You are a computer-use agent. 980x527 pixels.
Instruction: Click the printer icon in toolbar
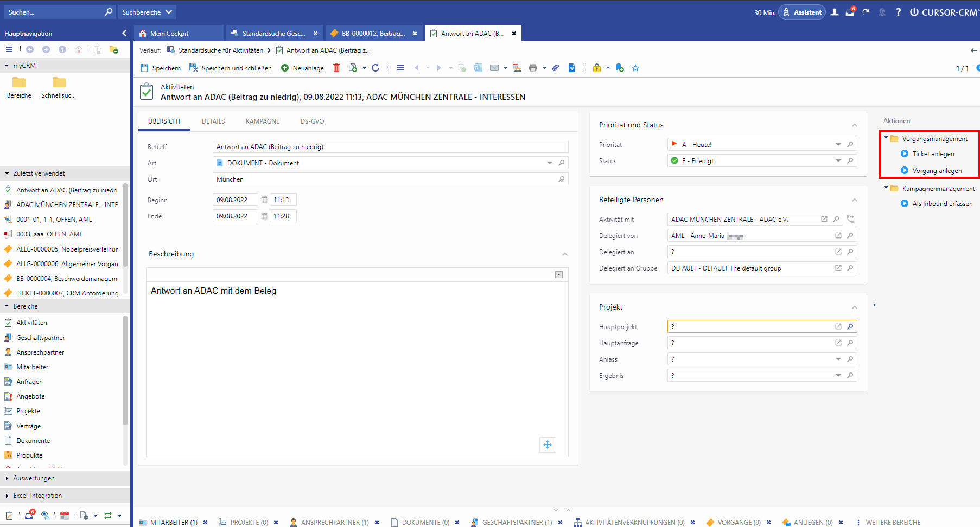[532, 68]
